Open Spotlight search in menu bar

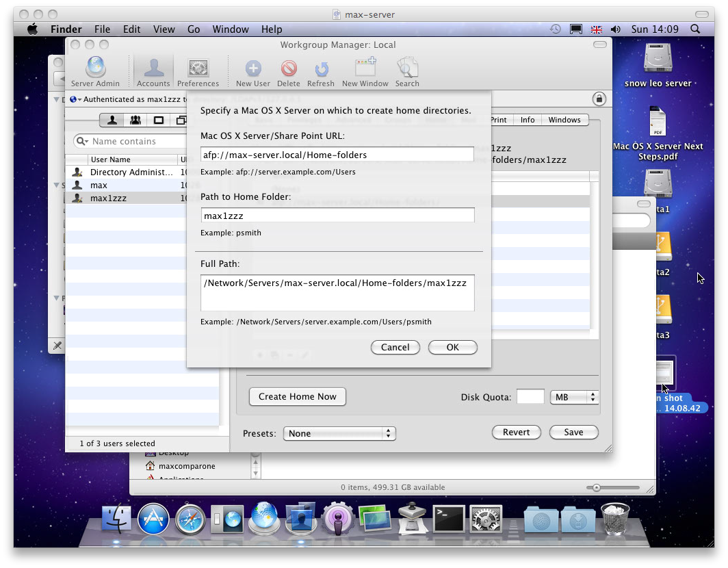[x=695, y=29]
